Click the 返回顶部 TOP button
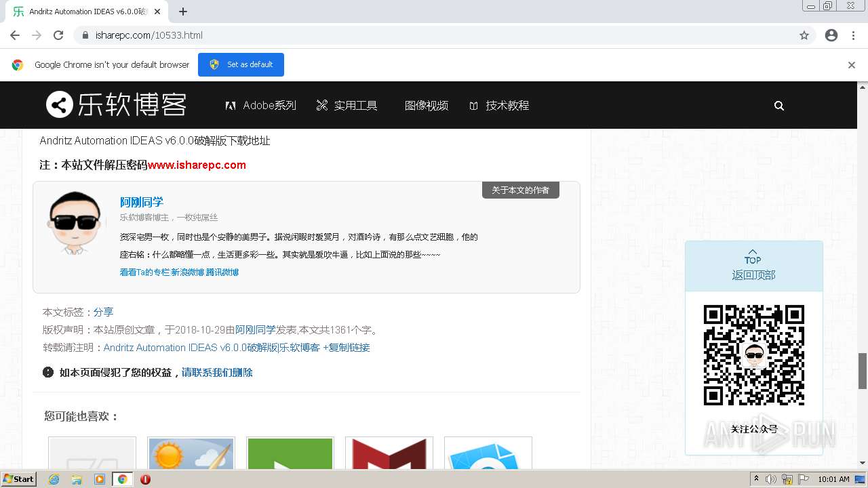 click(753, 266)
